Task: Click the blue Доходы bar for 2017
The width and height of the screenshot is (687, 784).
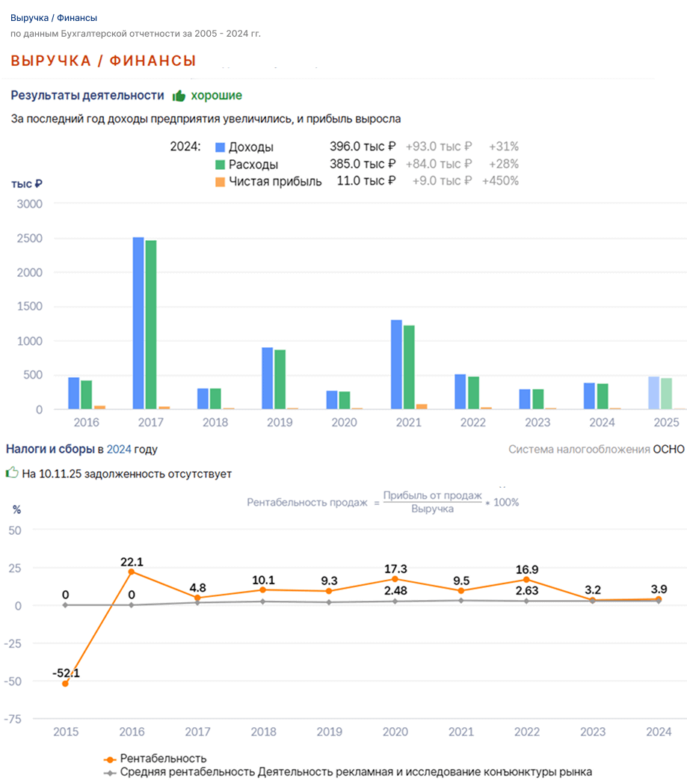Action: [138, 323]
